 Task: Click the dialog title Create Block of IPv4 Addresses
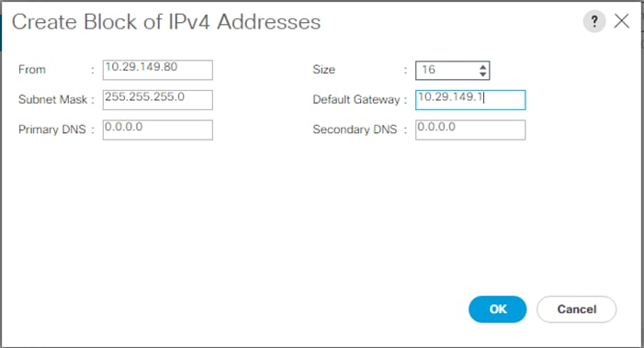(166, 22)
